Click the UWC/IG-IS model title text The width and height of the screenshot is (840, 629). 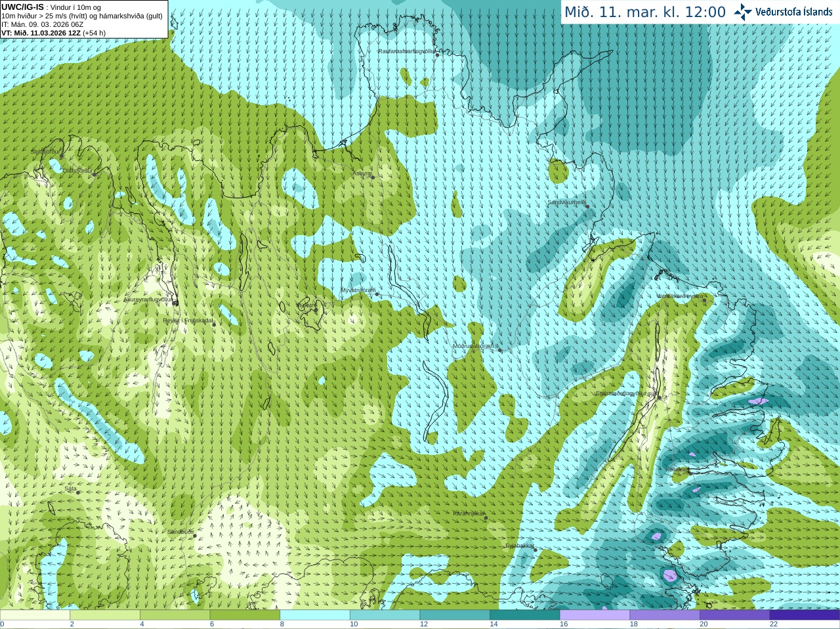point(22,7)
